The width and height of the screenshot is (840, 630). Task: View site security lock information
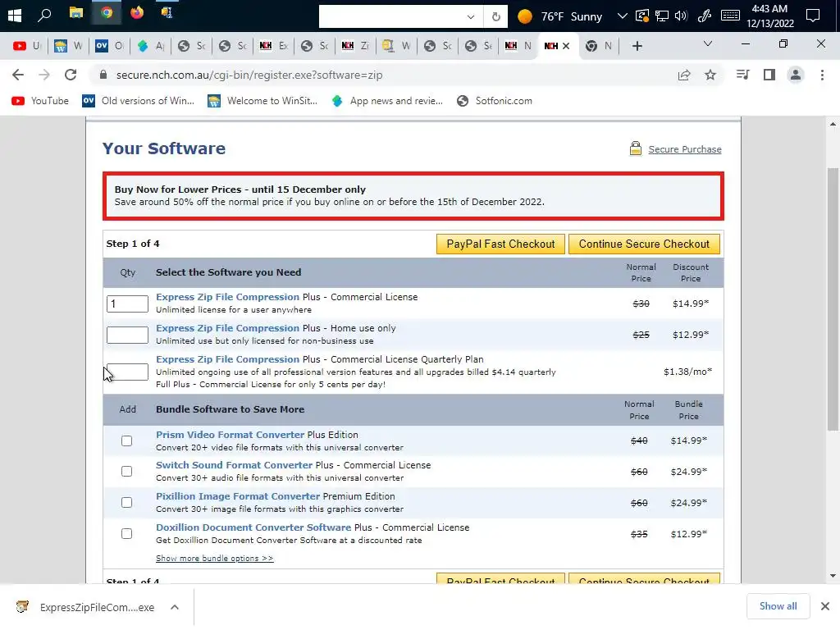tap(103, 75)
